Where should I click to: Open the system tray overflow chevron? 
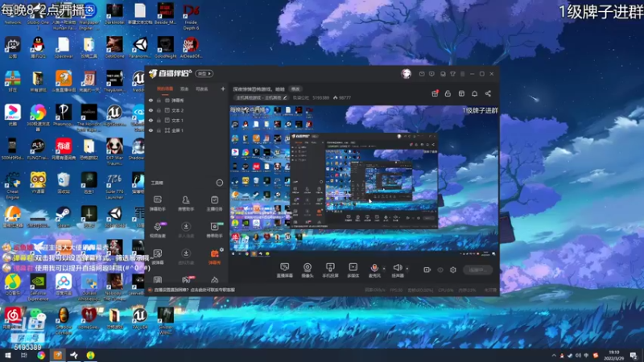(554, 356)
